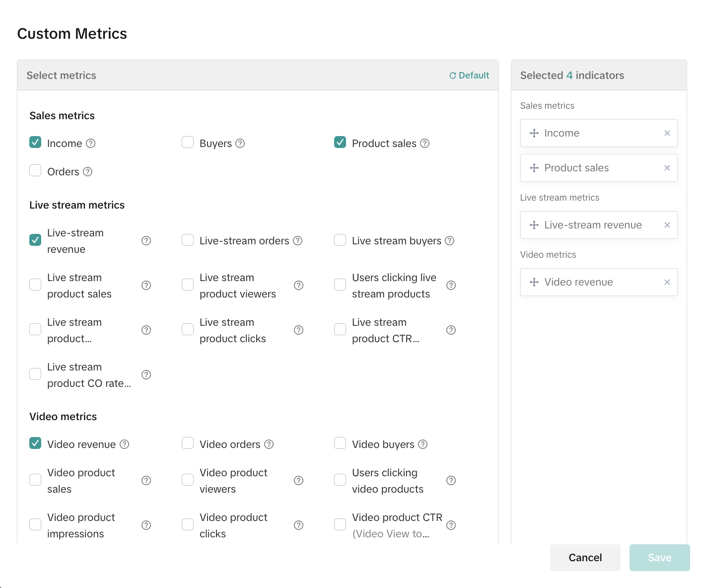Remove Live-stream revenue from selected indicators
Image resolution: width=705 pixels, height=588 pixels.
[667, 225]
